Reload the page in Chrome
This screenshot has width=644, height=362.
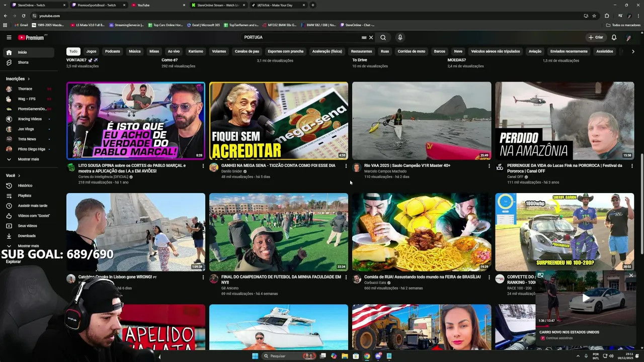point(23,16)
